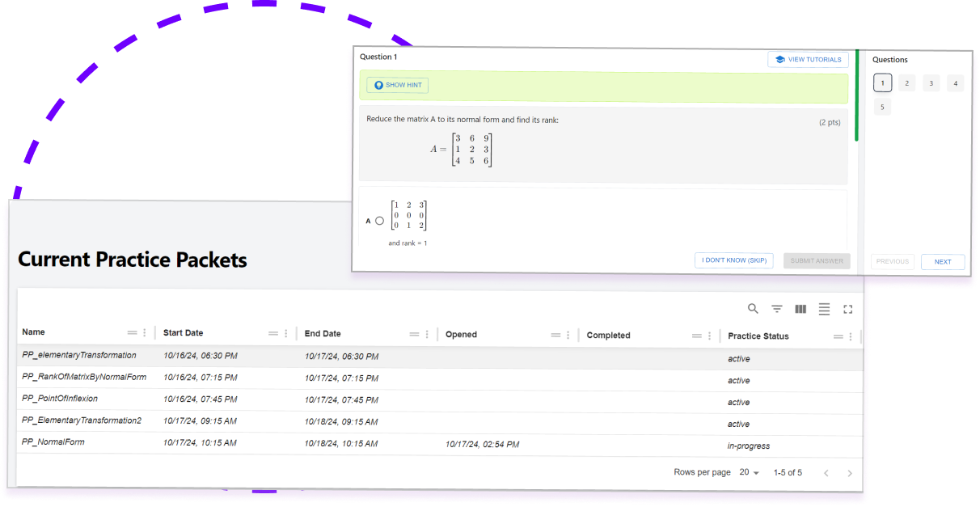Jump to question 2
Screen dimensions: 980x507
(x=906, y=82)
